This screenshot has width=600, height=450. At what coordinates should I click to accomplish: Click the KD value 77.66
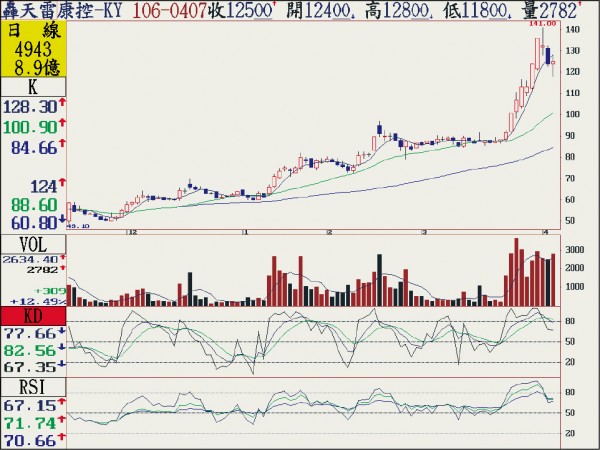coord(30,334)
